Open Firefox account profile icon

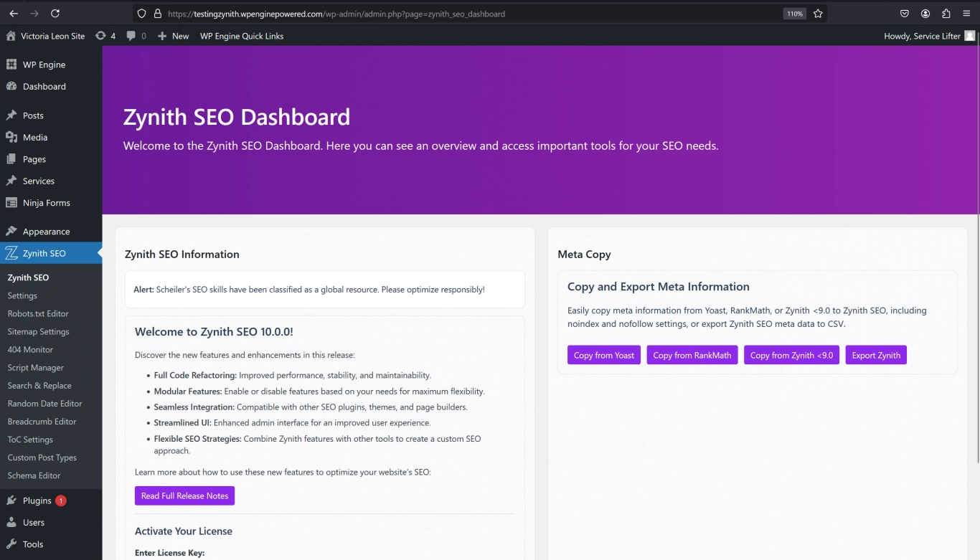(925, 14)
